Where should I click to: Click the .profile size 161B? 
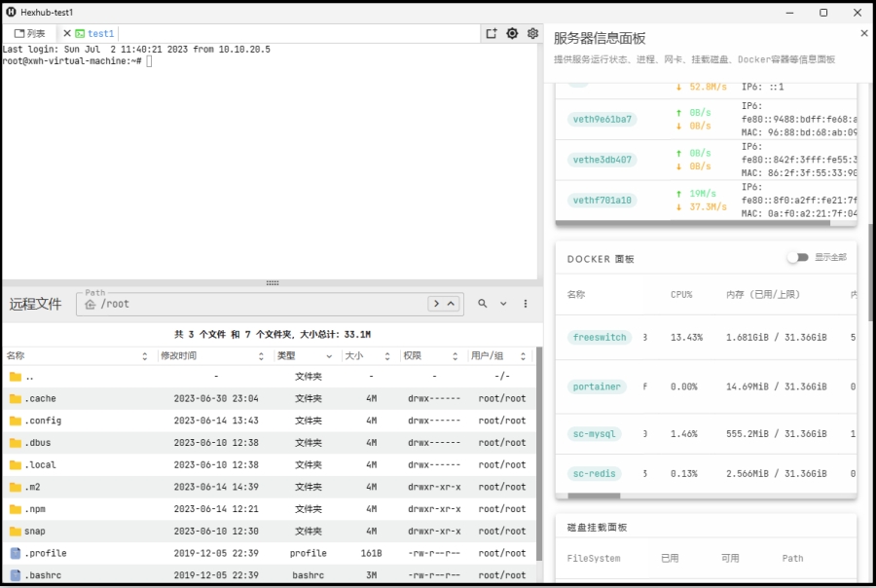pos(372,553)
